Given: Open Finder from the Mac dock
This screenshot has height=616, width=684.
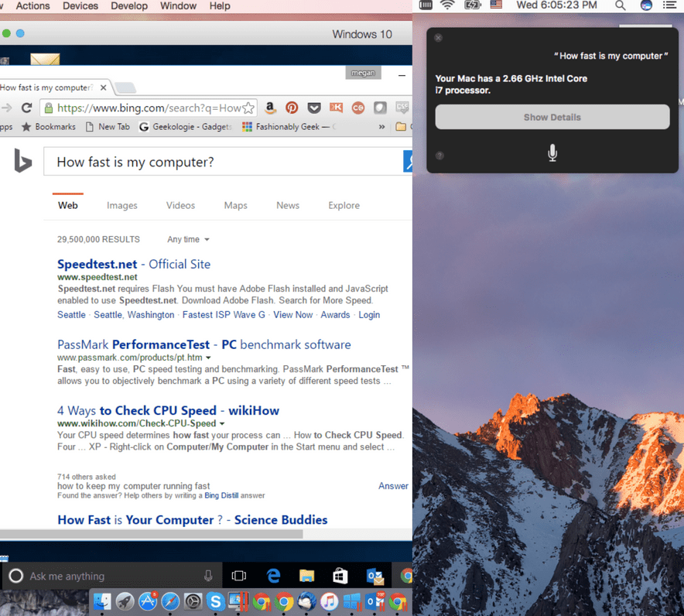Looking at the screenshot, I should 102,602.
